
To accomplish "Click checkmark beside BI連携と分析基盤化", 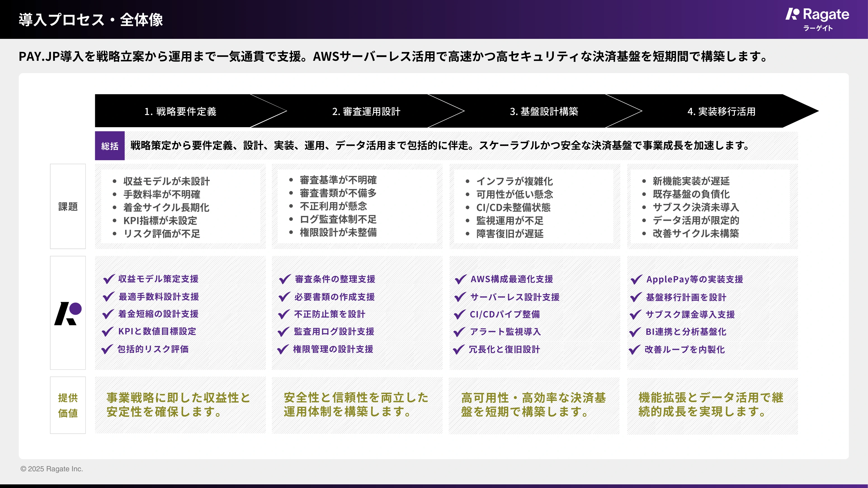I will point(635,332).
